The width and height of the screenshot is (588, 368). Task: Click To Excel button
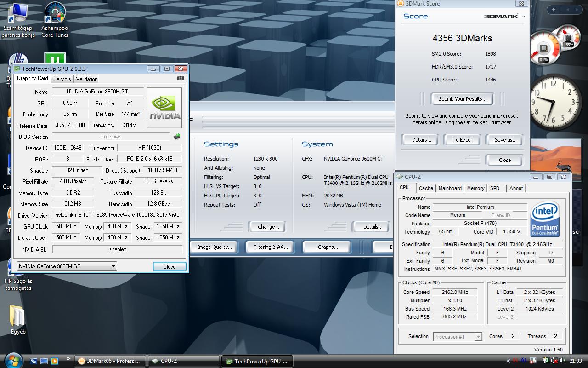(x=462, y=140)
